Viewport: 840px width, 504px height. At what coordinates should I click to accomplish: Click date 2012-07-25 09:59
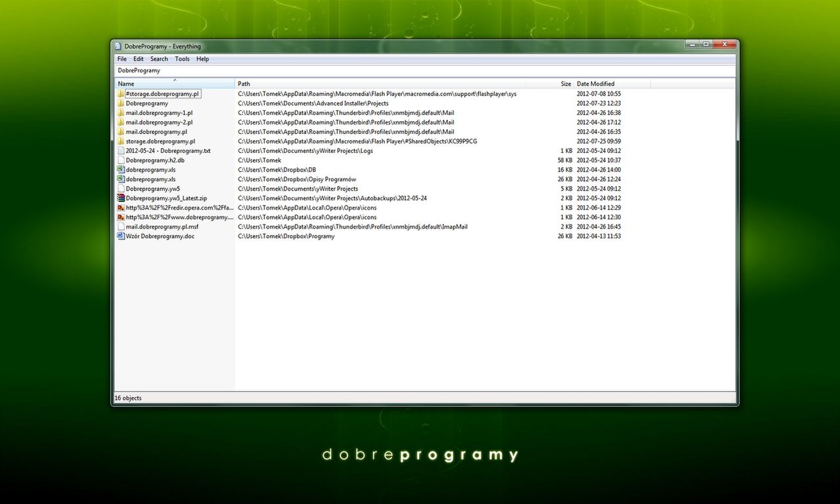point(599,141)
